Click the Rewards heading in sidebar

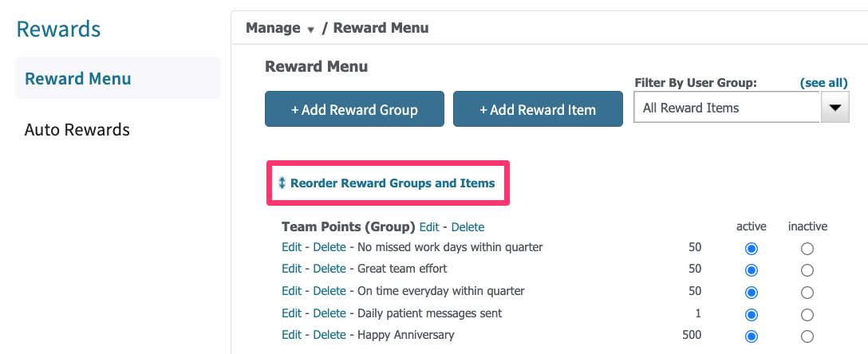click(x=59, y=29)
